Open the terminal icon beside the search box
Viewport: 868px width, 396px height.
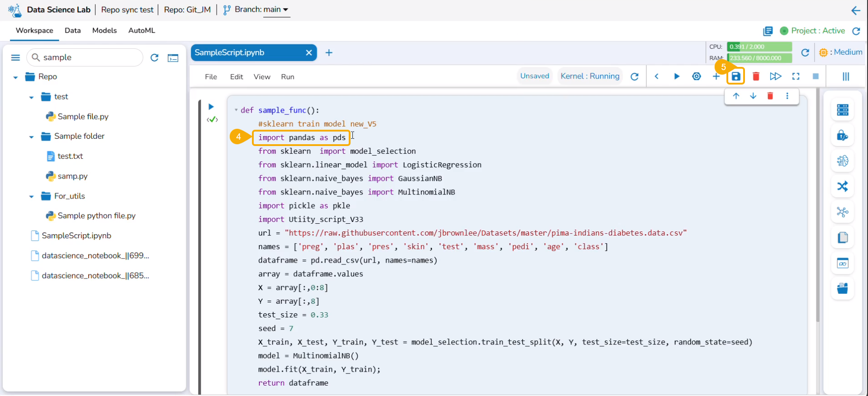pos(173,58)
